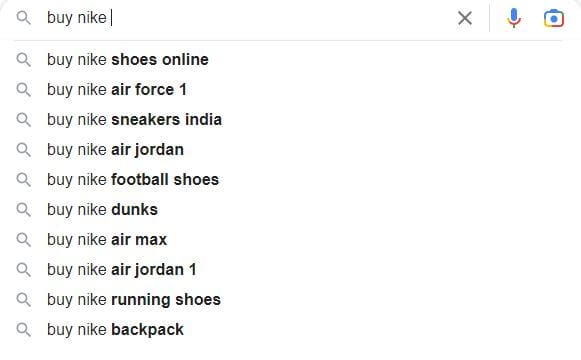The image size is (581, 360).
Task: Select buy nike football shoes suggestion
Action: (290, 180)
